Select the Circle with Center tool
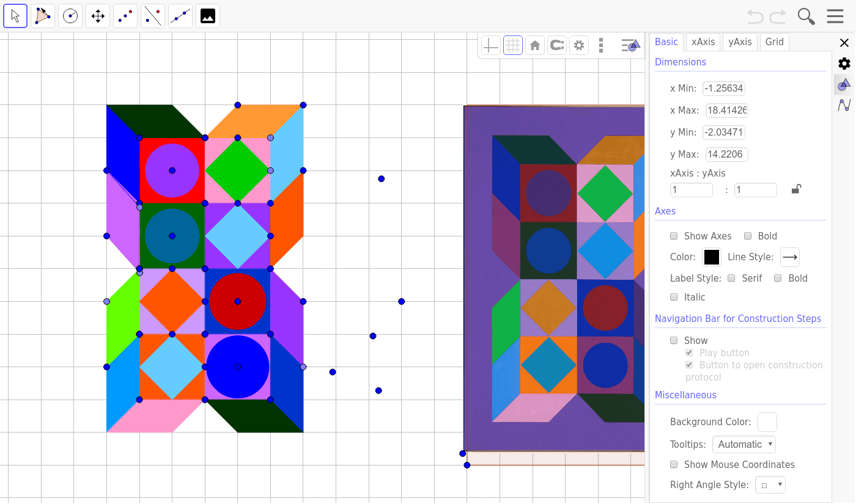 pos(70,16)
